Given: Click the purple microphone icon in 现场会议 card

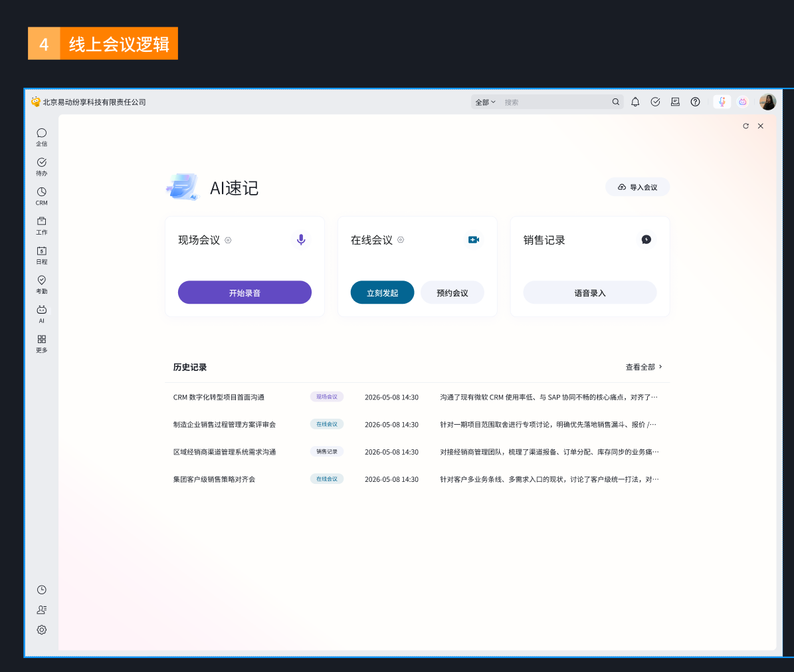Looking at the screenshot, I should tap(301, 239).
